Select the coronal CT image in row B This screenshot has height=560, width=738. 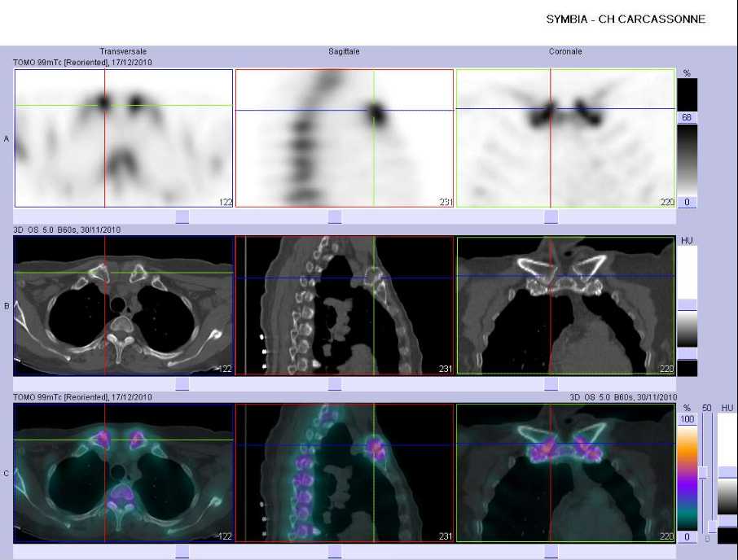(566, 305)
